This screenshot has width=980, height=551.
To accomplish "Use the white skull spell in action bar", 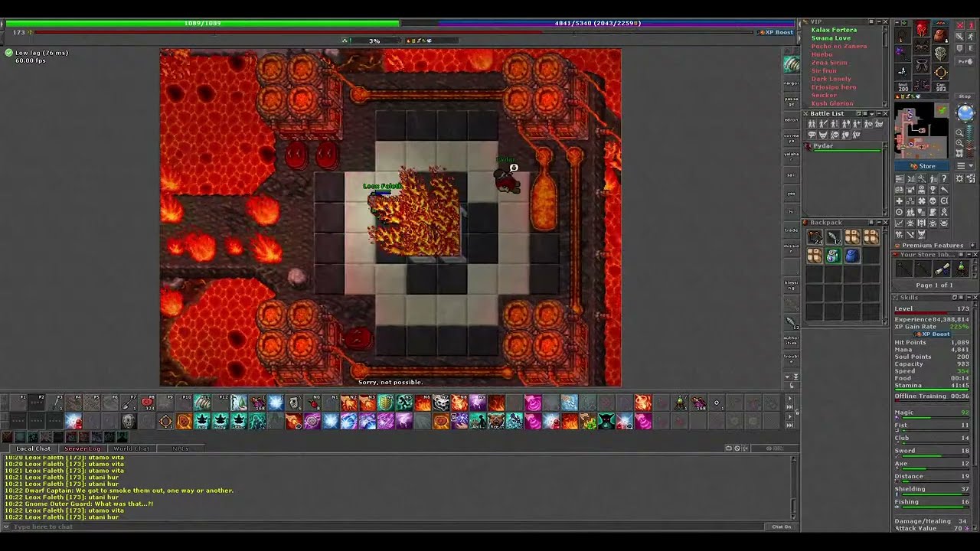I will click(441, 402).
